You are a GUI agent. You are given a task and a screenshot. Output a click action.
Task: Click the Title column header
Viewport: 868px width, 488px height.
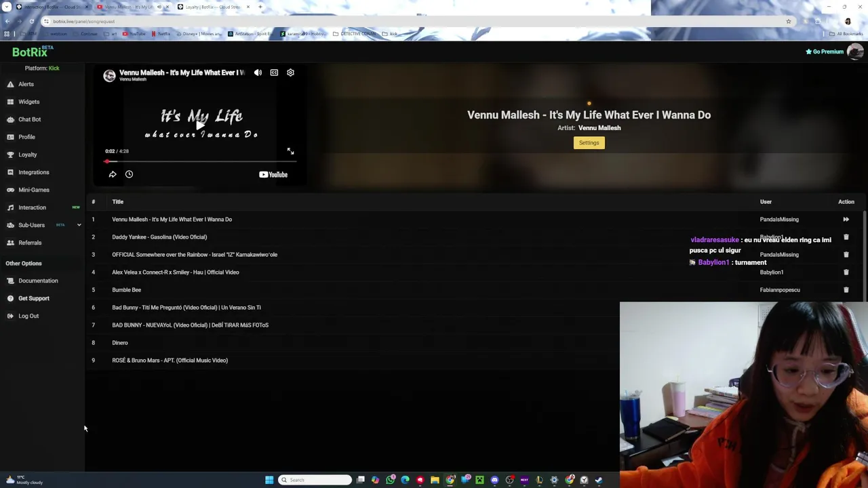coord(117,202)
